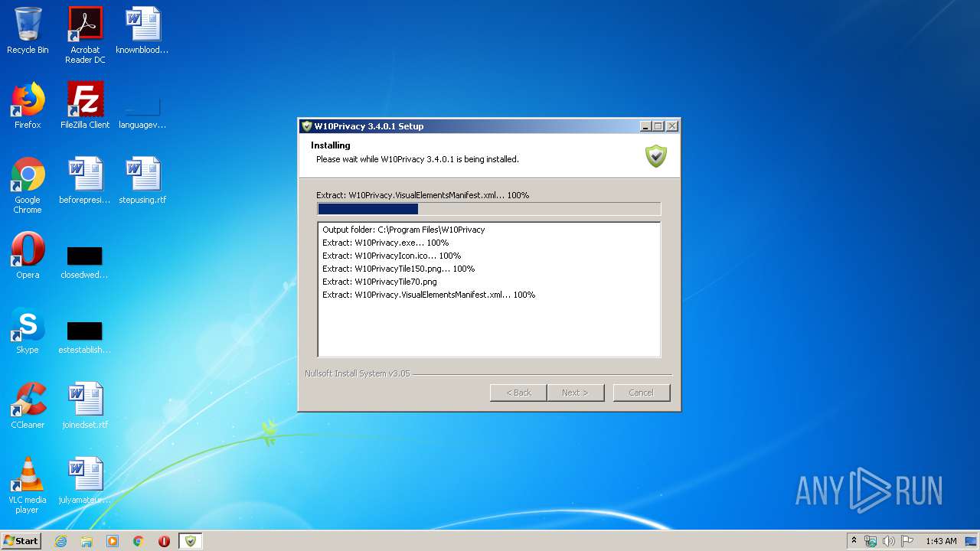The image size is (980, 551).
Task: Launch FileZilla Client shortcut
Action: click(85, 106)
